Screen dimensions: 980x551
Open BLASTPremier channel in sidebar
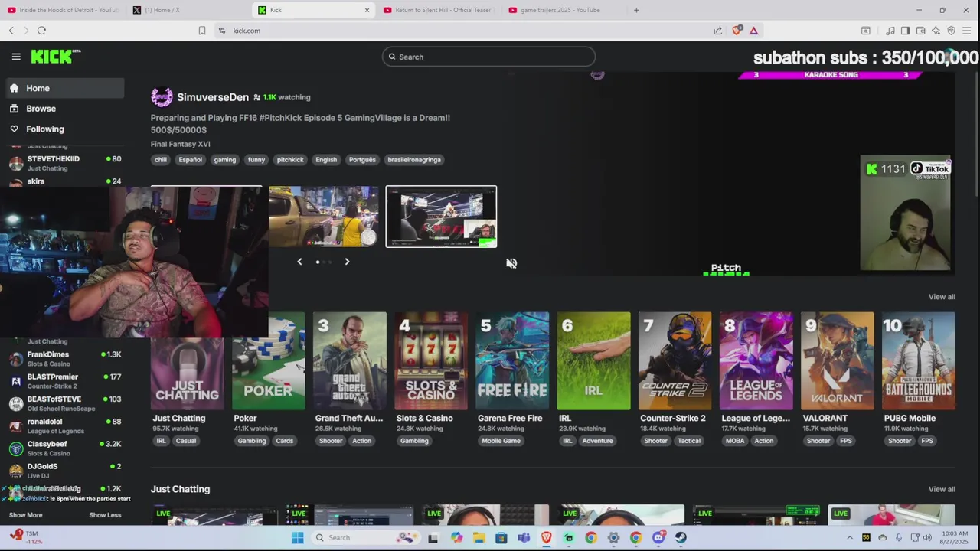tap(64, 381)
